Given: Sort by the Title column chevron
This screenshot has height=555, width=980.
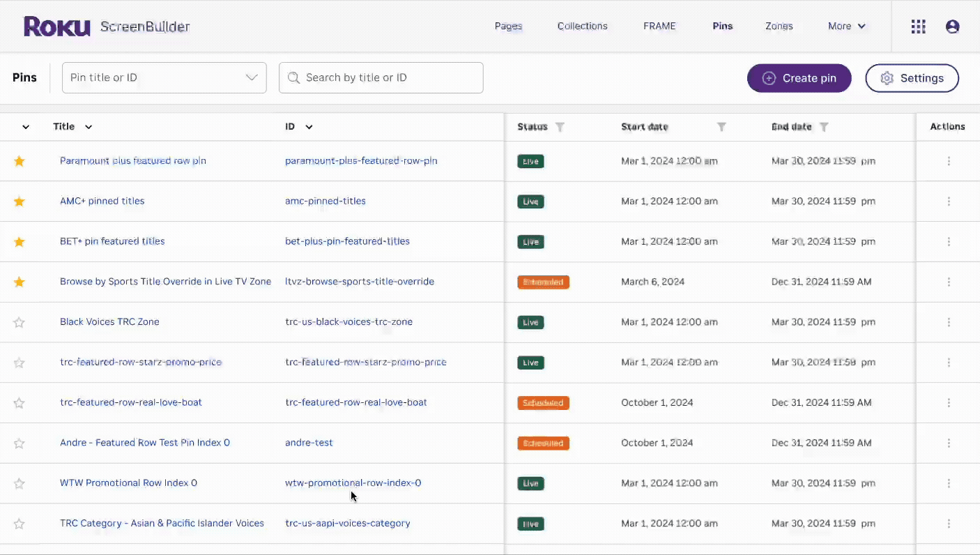Looking at the screenshot, I should click(89, 127).
